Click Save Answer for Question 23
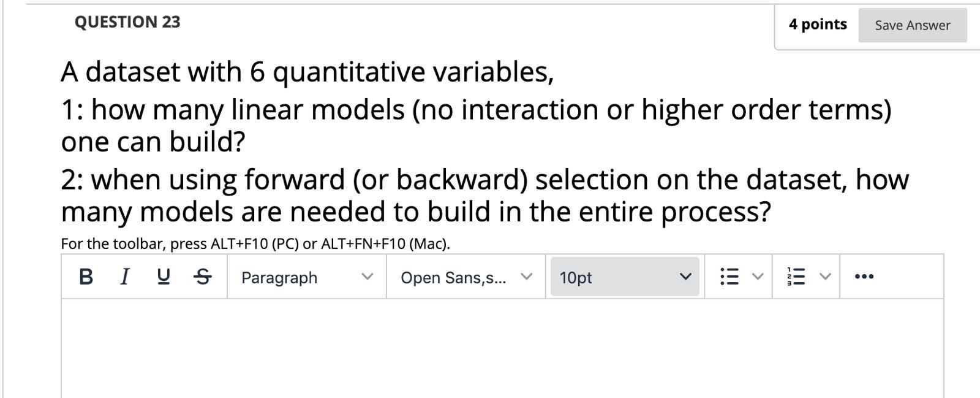Screen dimensions: 980x398 pos(912,25)
